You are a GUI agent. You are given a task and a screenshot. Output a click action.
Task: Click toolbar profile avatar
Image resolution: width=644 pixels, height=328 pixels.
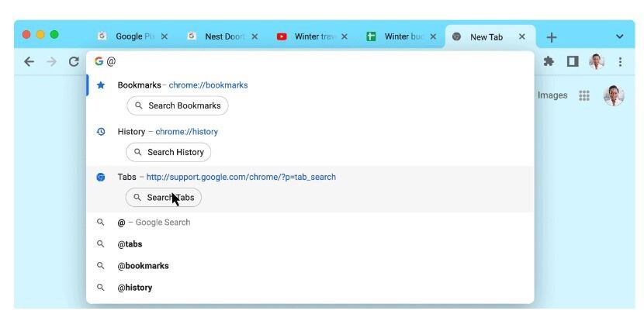(x=597, y=61)
